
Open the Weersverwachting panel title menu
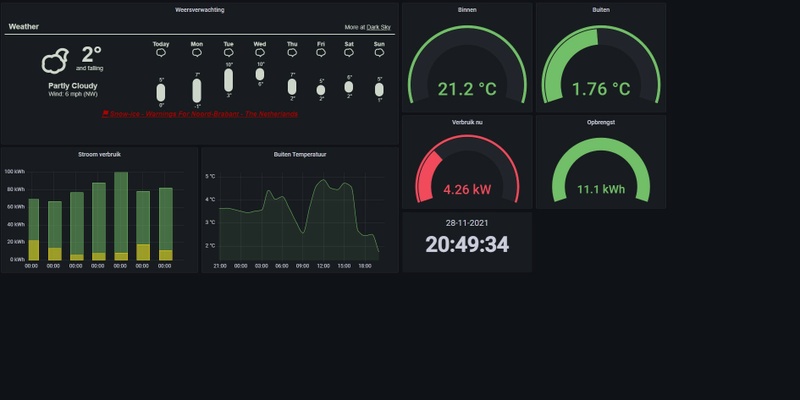click(199, 10)
